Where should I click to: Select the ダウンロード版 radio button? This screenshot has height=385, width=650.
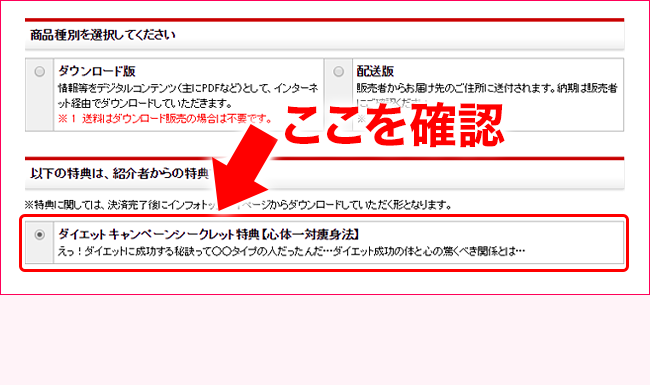click(x=39, y=71)
